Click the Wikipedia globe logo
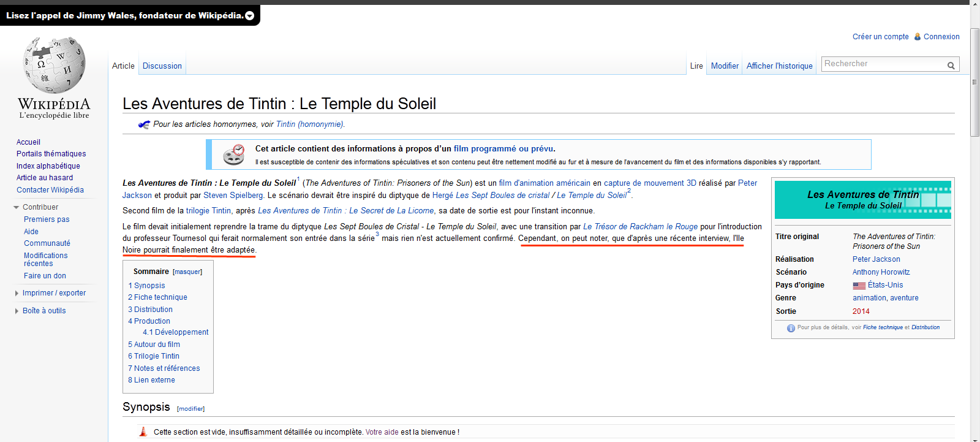This screenshot has height=442, width=980. pyautogui.click(x=54, y=64)
